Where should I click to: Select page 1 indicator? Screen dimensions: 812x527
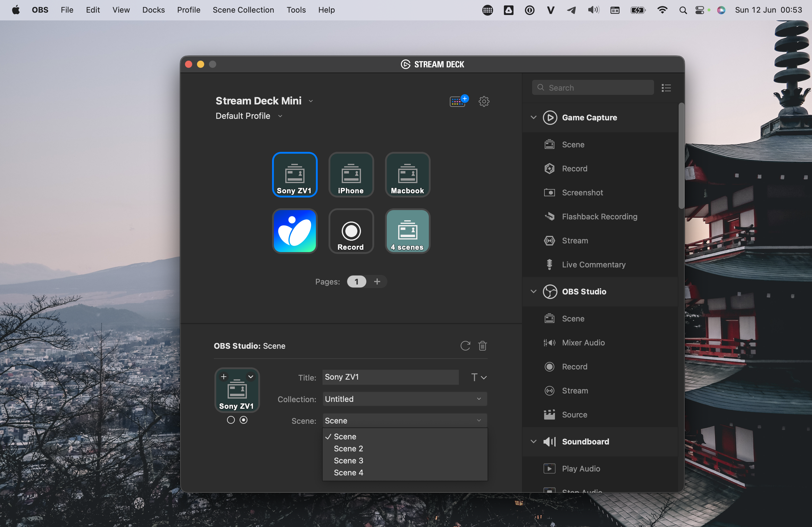356,282
